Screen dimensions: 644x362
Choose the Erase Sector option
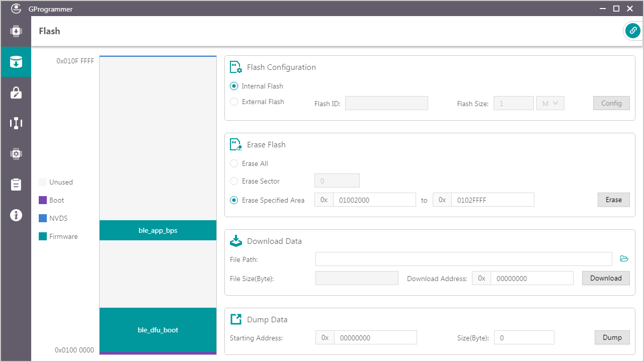[234, 181]
